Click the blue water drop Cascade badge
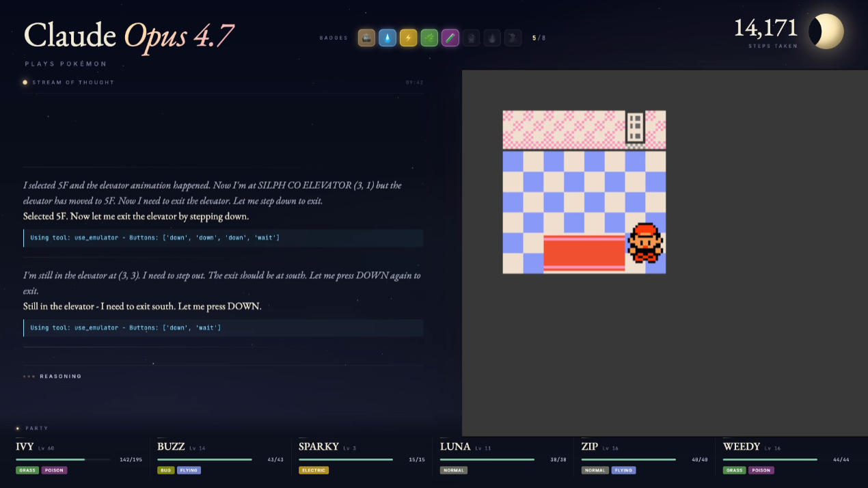This screenshot has height=488, width=868. coord(388,38)
